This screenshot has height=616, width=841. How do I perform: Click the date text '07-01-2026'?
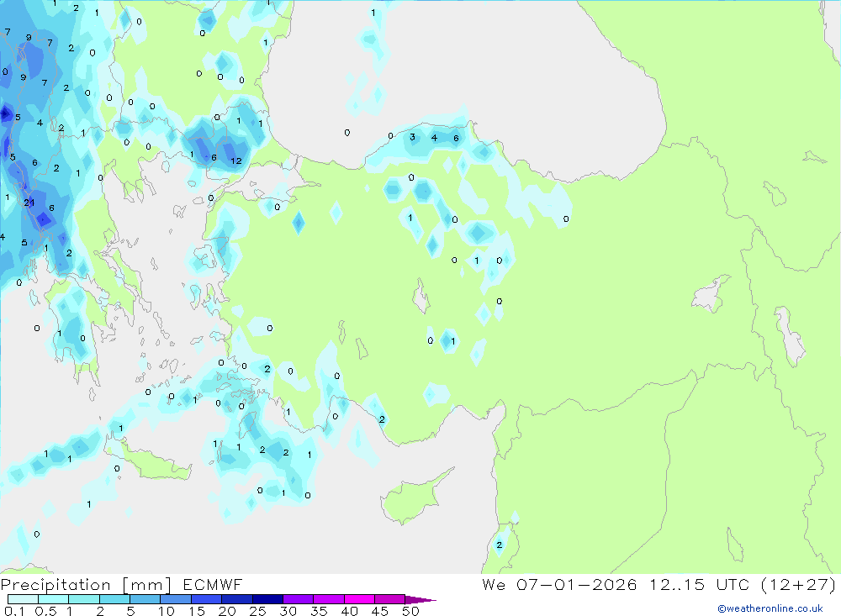577,584
